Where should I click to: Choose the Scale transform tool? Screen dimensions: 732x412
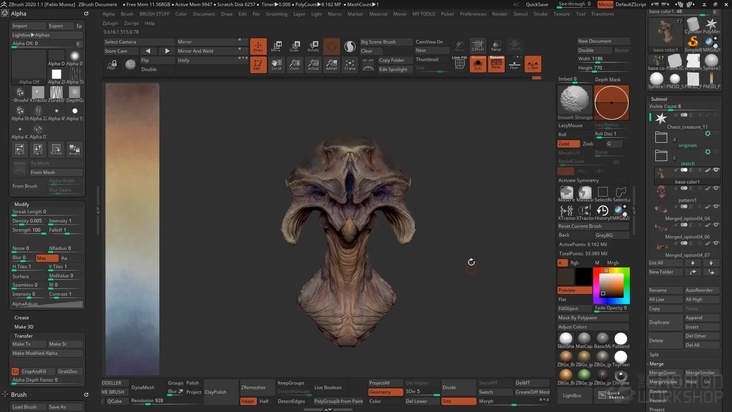click(295, 46)
